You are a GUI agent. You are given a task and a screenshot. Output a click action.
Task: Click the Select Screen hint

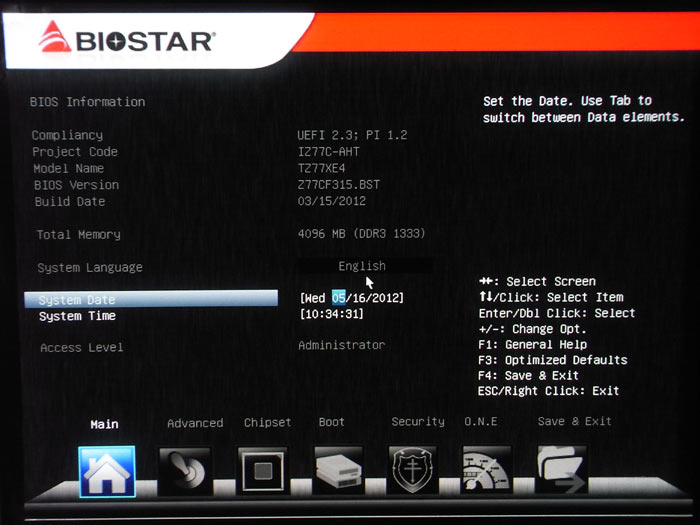[538, 281]
